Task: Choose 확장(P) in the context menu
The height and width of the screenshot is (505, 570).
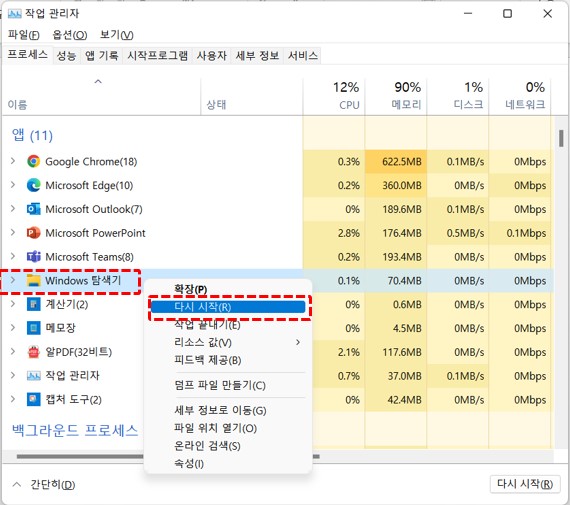Action: point(228,289)
